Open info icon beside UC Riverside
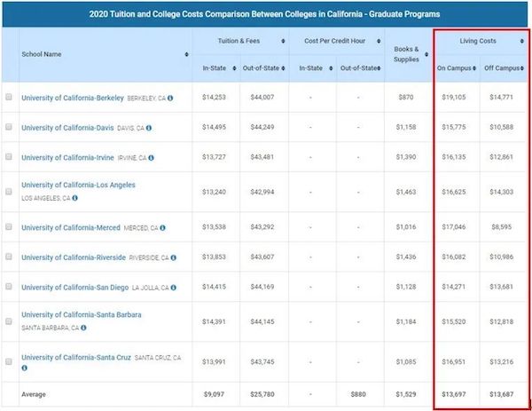This screenshot has height=411, width=532. 174,257
